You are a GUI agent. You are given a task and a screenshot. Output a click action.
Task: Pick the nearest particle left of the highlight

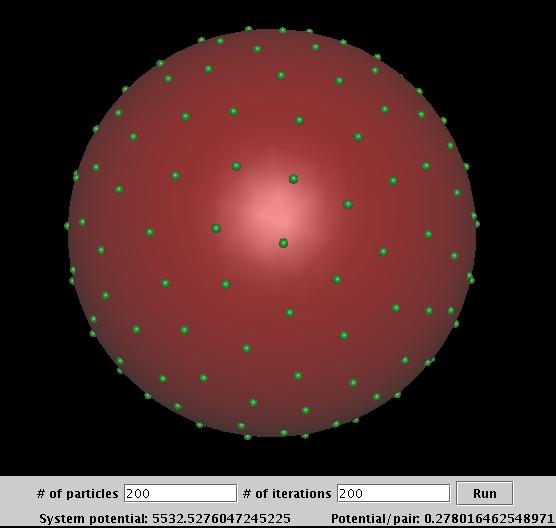pos(216,228)
